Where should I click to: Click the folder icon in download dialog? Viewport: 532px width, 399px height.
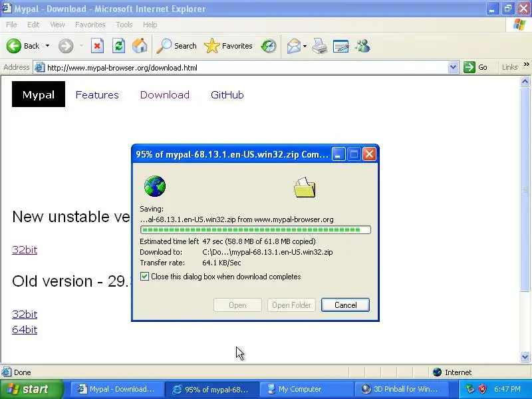[x=305, y=188]
